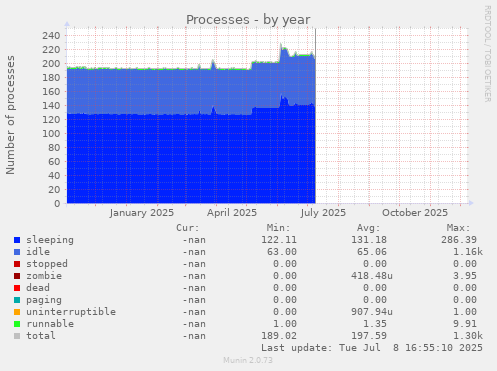This screenshot has width=497, height=371.
Task: Click the 'Cur:' column header
Action: [188, 228]
